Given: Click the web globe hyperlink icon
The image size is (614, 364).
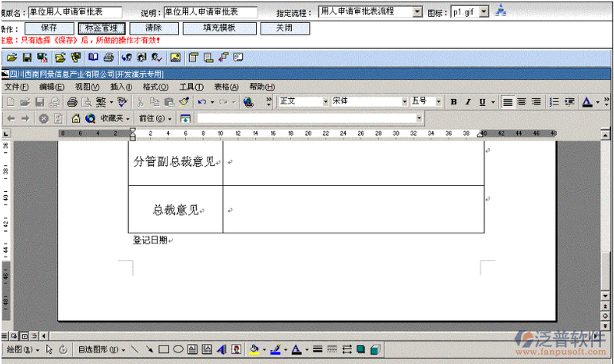Looking at the screenshot, I should [248, 102].
